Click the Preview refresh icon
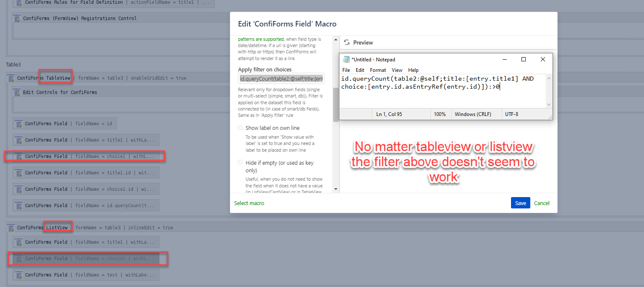Screen dimensions: 644x287 [347, 42]
